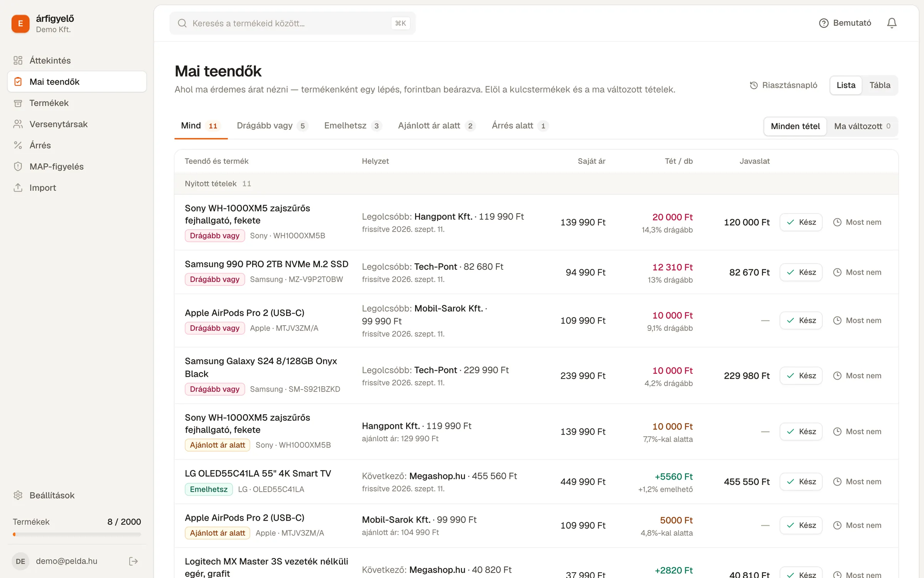Click the Versenytársak people icon in sidebar

[x=18, y=124]
